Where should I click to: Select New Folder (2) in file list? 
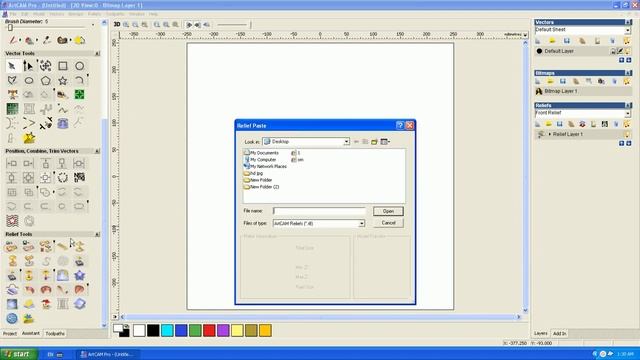[261, 187]
